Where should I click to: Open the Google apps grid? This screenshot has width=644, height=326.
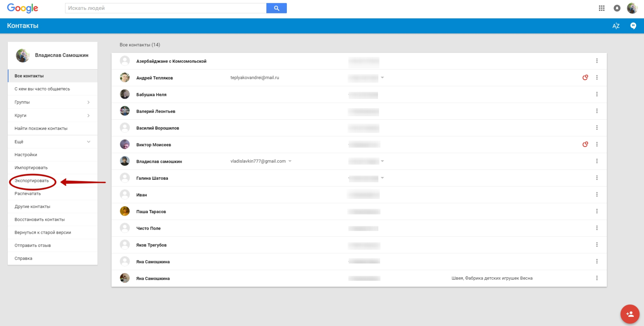point(602,8)
